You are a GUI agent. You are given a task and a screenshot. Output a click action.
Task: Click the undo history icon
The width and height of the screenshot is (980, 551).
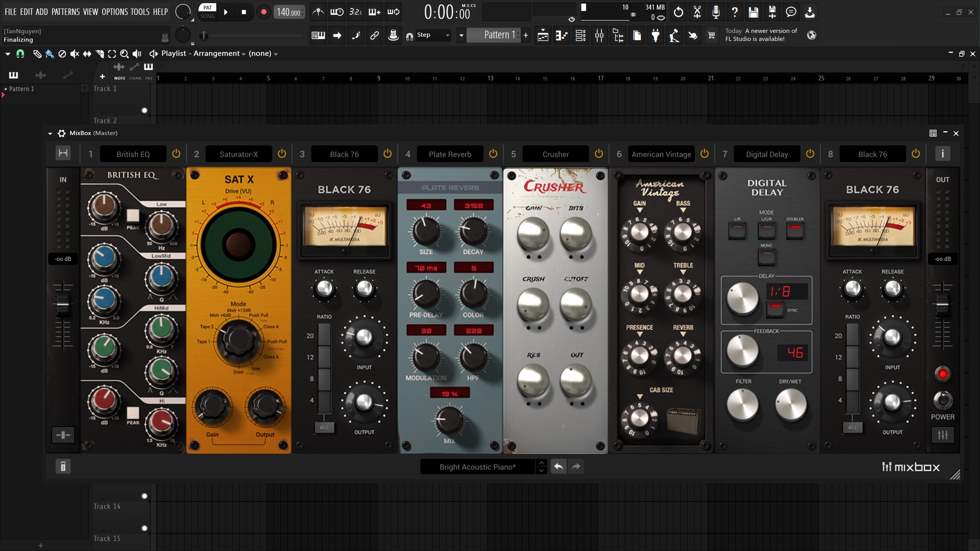[x=679, y=12]
